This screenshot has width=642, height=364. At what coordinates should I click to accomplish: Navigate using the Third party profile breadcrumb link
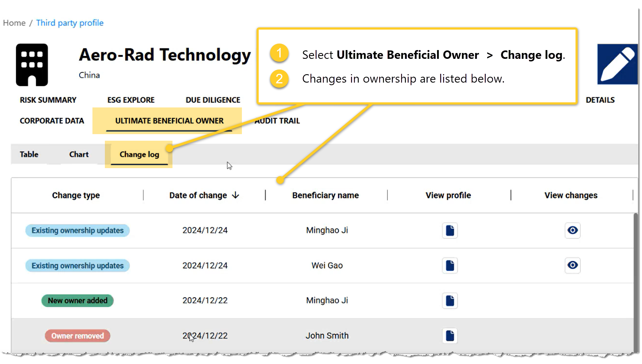[x=69, y=23]
